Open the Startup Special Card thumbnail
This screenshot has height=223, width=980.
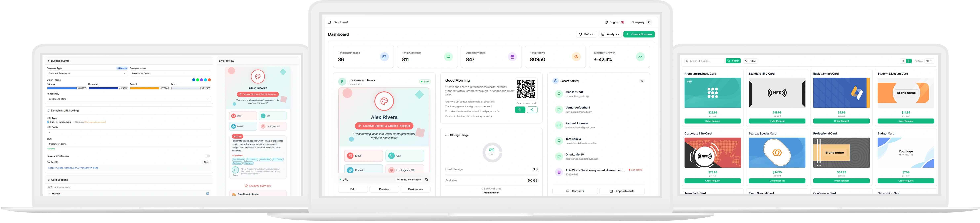tap(777, 153)
